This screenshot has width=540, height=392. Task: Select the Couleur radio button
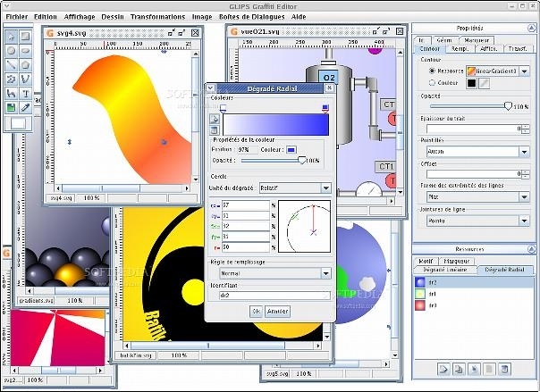pos(432,83)
